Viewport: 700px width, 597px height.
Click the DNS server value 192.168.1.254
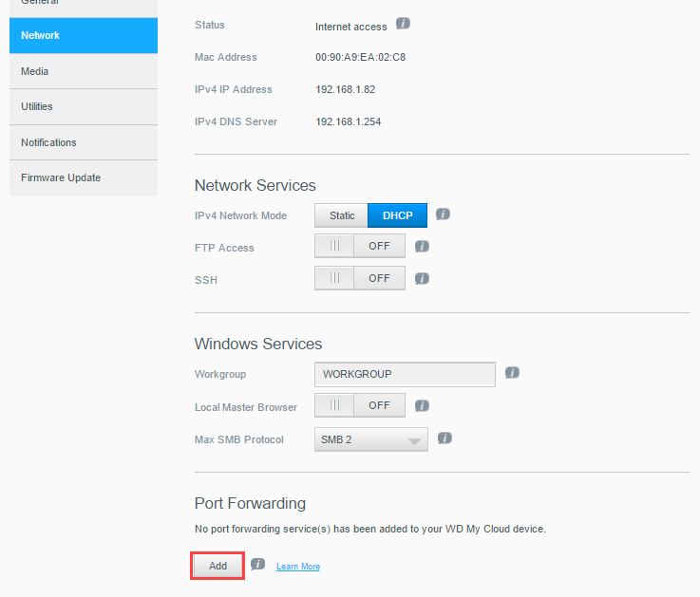[x=349, y=121]
